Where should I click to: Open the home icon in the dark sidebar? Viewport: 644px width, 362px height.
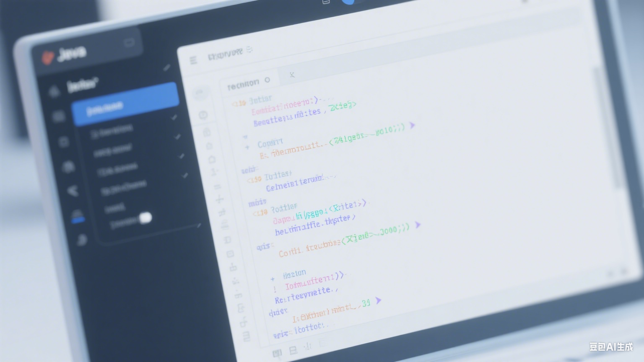pos(54,91)
